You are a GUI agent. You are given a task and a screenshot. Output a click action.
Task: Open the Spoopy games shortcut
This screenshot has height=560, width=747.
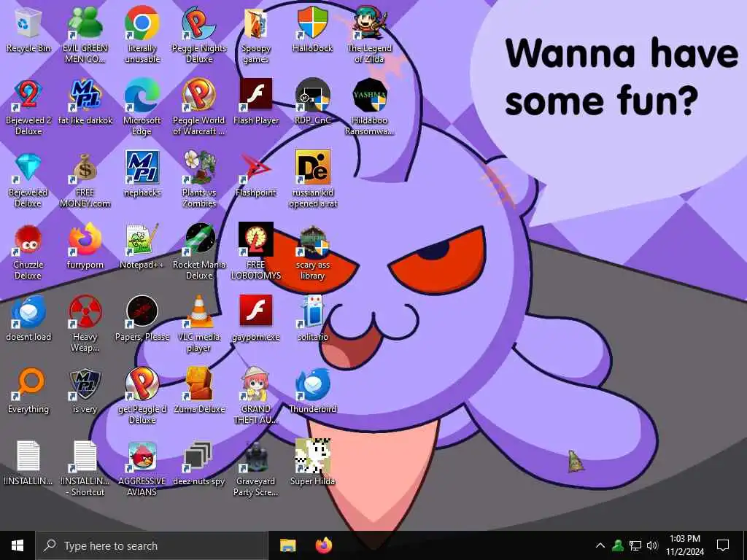[256, 23]
